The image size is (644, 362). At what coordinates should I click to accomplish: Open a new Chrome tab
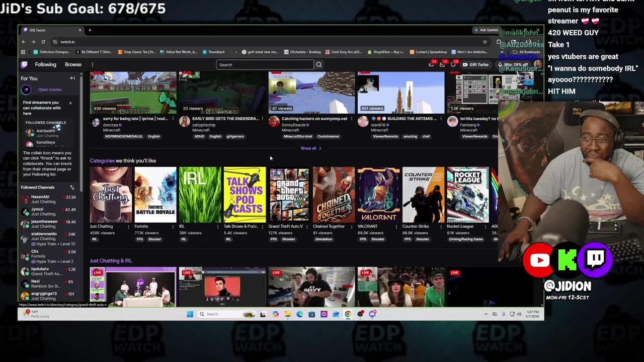90,30
